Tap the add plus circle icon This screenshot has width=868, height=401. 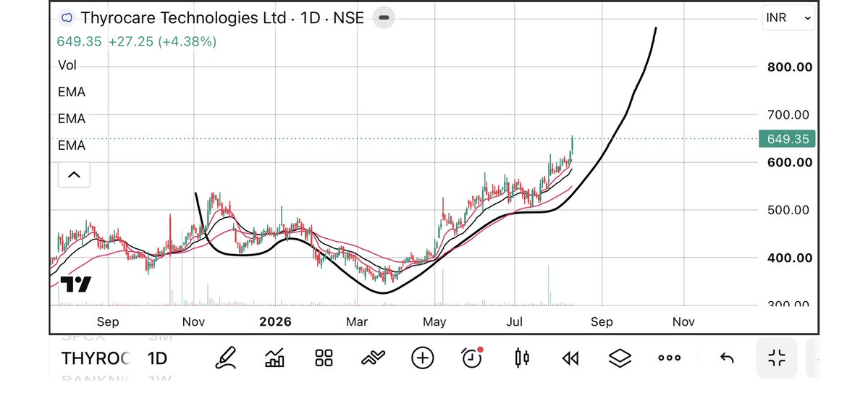pos(422,358)
